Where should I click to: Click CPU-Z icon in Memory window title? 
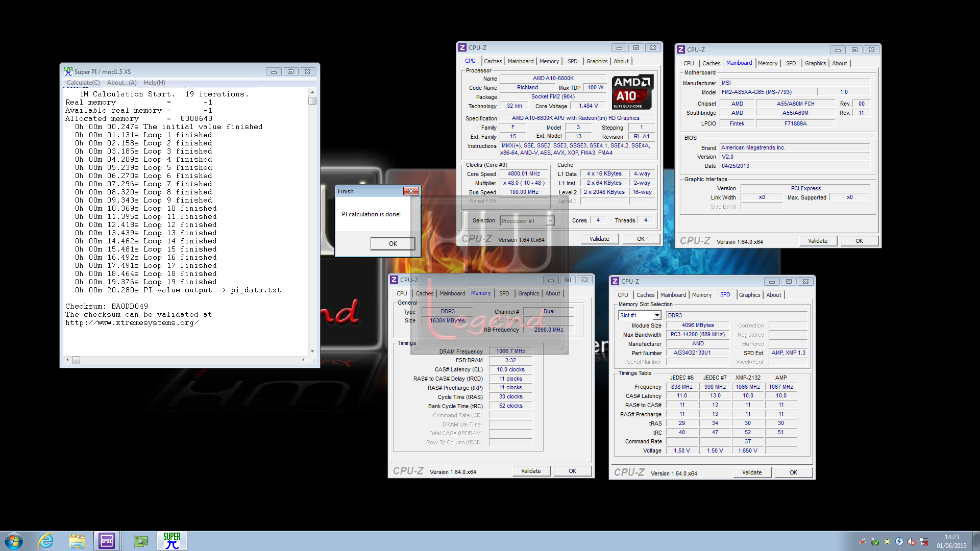click(394, 280)
